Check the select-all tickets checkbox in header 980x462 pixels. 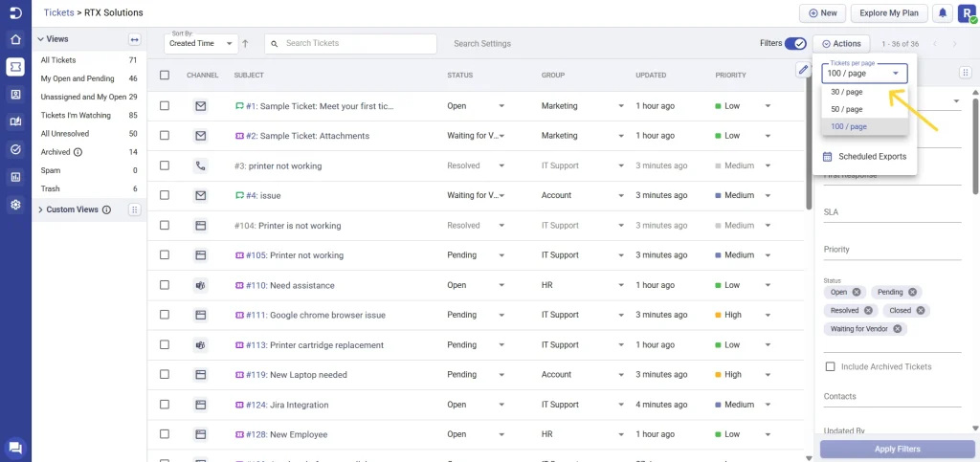tap(165, 75)
